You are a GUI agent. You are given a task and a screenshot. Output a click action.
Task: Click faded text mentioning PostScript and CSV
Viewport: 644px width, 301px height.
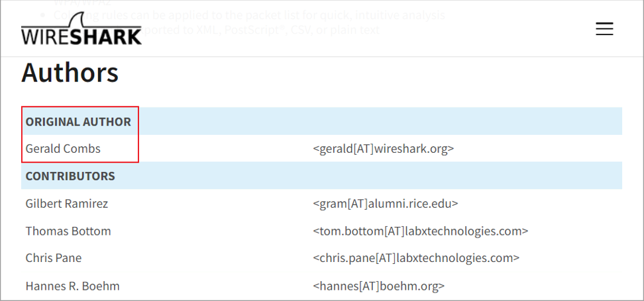pos(261,30)
